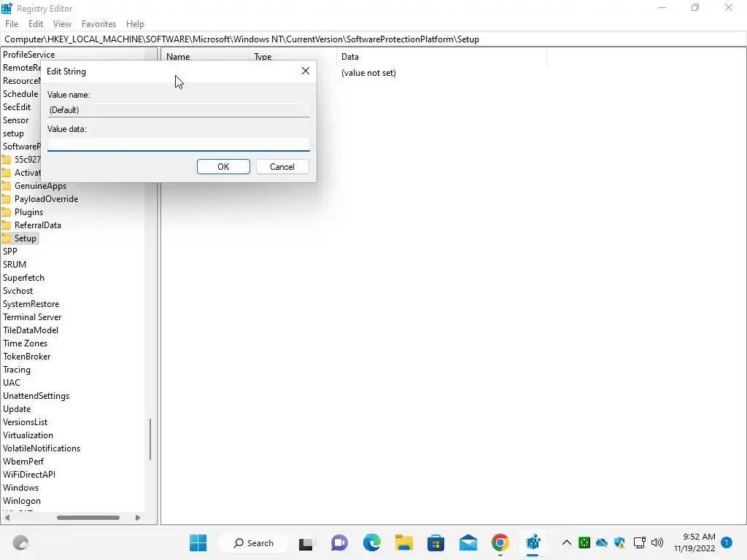The image size is (747, 560).
Task: Click the Value name field showing (Default)
Action: pos(179,110)
